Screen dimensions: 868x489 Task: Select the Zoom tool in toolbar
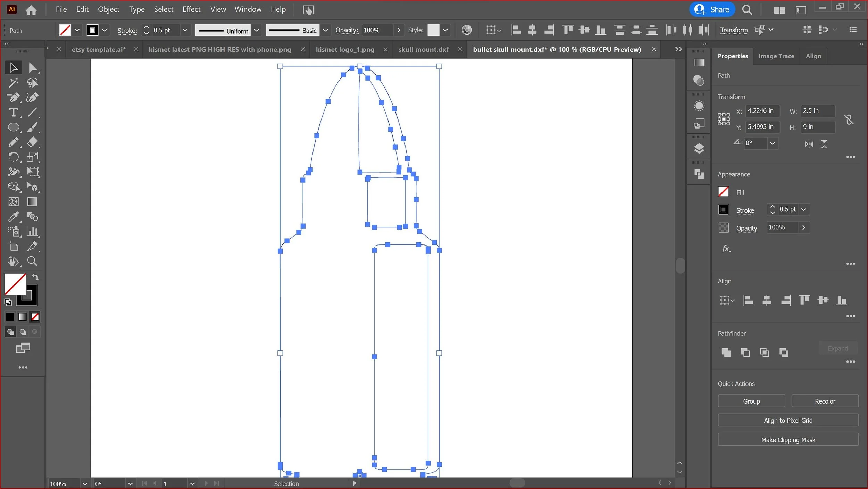[32, 261]
